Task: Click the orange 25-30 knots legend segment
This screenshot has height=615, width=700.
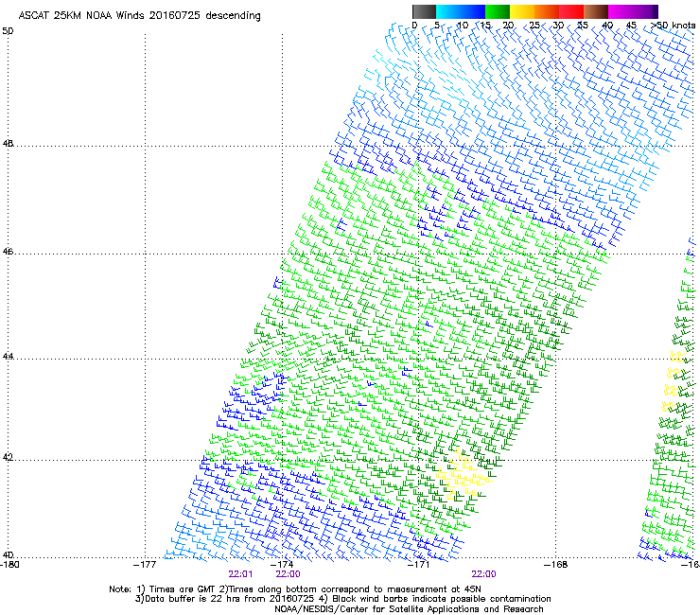Action: (547, 11)
